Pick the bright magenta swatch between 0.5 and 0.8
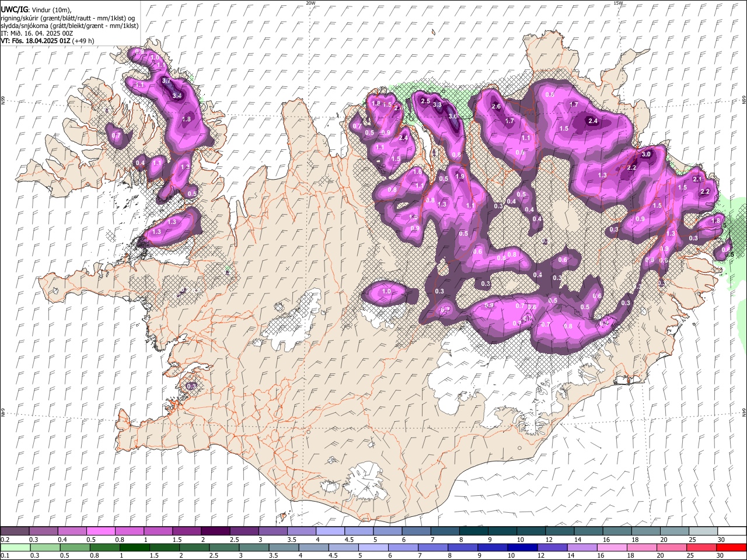Viewport: 747px width, 560px height. [x=101, y=531]
